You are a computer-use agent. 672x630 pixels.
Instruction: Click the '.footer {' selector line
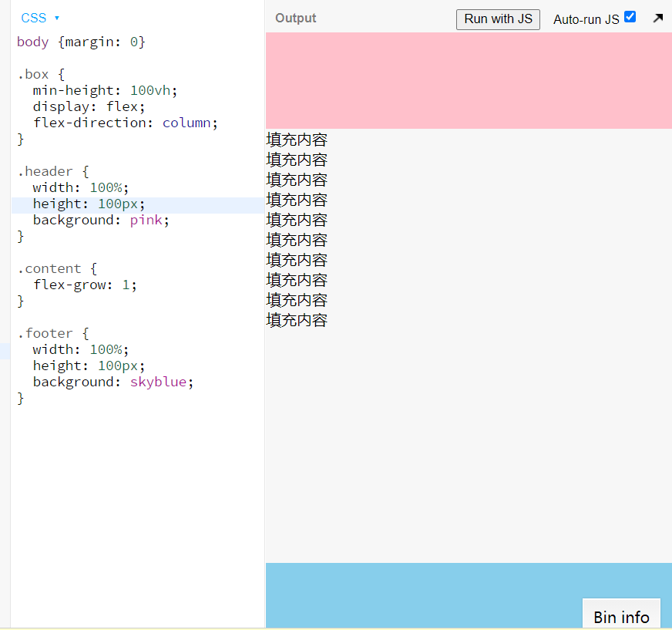[53, 334]
